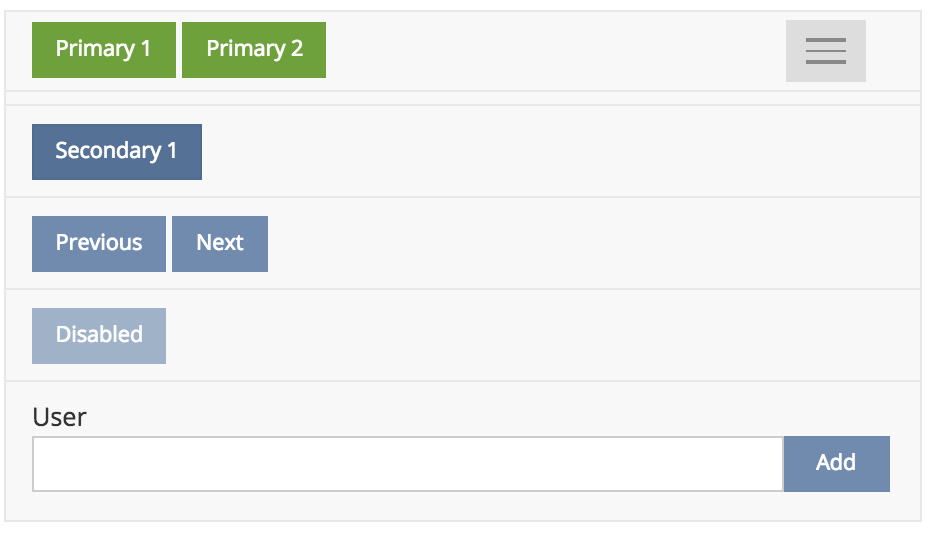The width and height of the screenshot is (938, 534).
Task: Click inside the empty User input box
Action: pos(407,464)
